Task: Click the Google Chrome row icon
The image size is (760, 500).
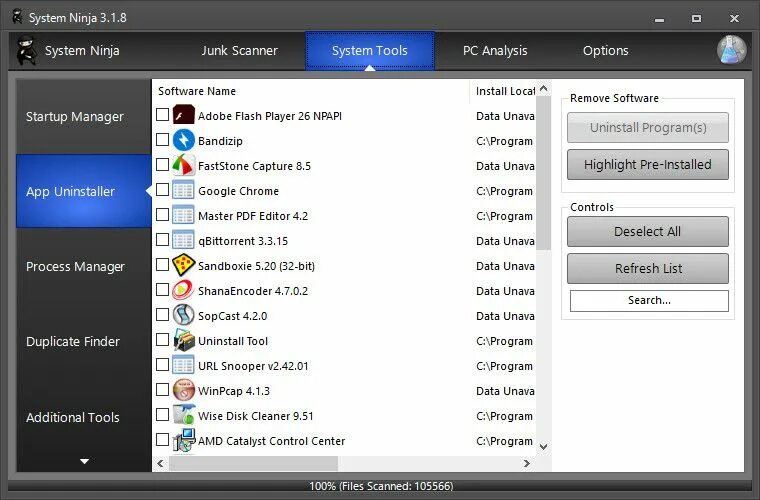Action: pos(184,190)
